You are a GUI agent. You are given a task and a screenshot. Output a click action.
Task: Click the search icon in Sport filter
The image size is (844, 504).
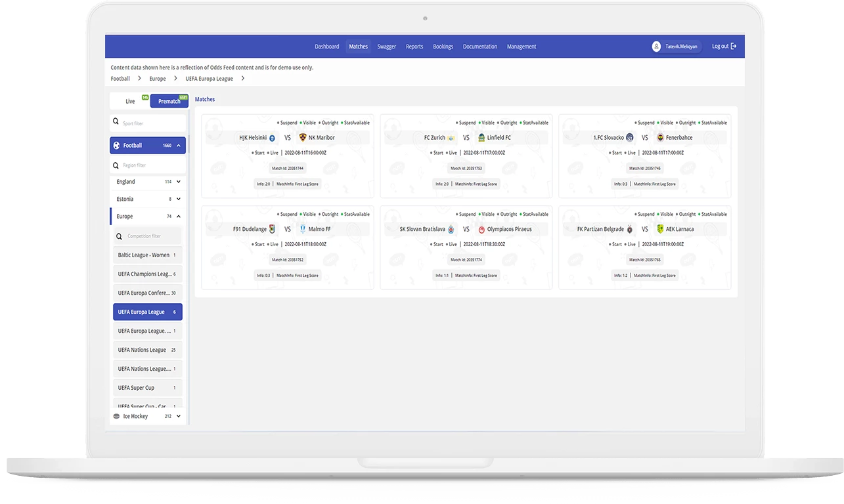(x=116, y=121)
